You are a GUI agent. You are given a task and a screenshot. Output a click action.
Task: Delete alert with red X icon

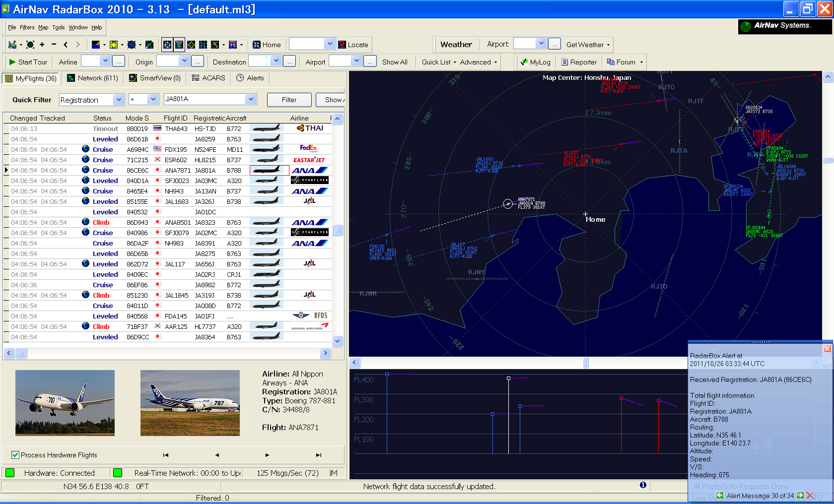[810, 496]
